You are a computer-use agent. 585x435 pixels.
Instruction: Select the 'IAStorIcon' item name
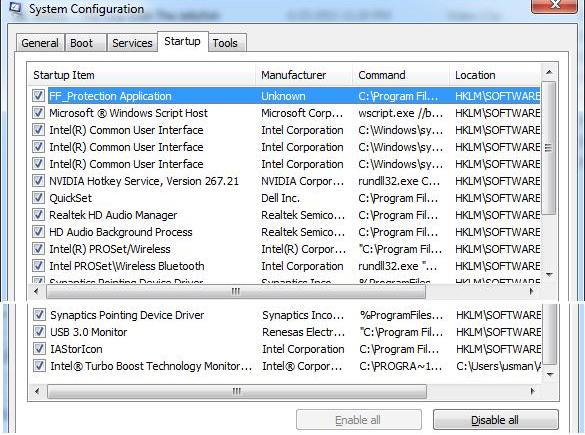tap(76, 349)
